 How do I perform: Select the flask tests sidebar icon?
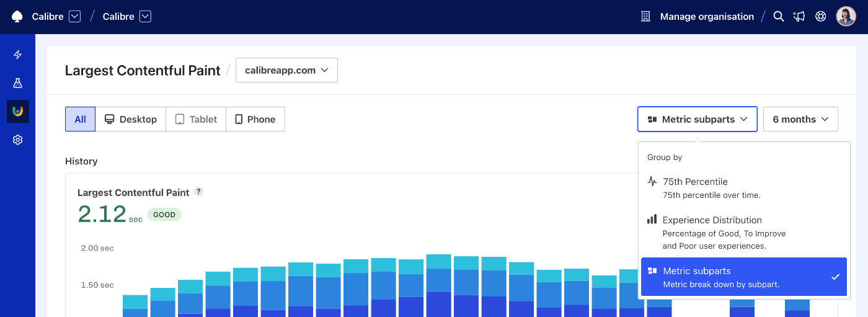click(18, 83)
